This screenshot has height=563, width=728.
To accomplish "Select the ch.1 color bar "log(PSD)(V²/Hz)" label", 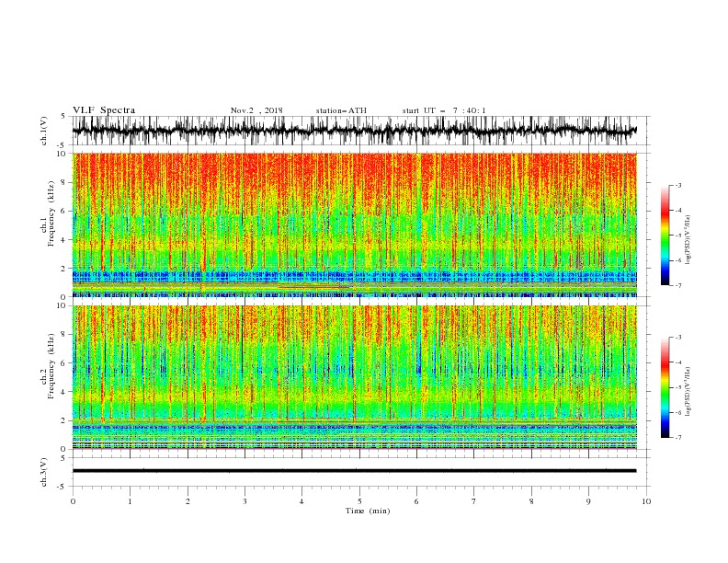I will click(x=688, y=240).
